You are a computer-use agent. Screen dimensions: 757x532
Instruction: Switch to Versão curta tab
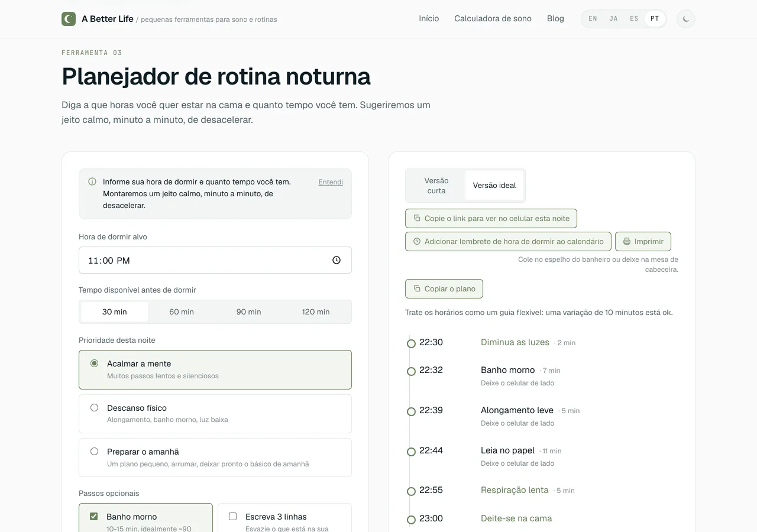point(436,186)
